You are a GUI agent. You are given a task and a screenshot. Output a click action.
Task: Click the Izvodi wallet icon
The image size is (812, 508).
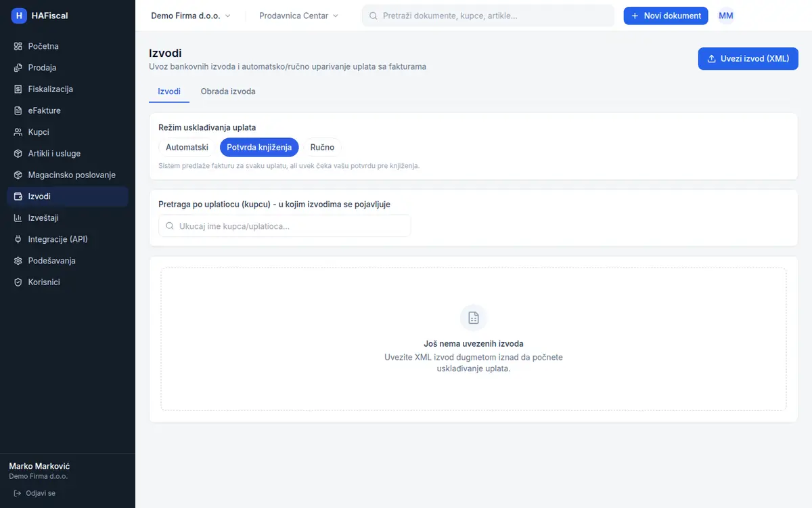[18, 196]
